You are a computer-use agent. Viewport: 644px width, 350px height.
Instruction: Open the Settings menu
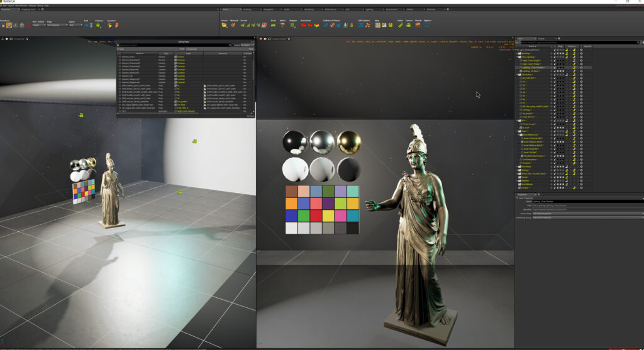tap(32, 5)
